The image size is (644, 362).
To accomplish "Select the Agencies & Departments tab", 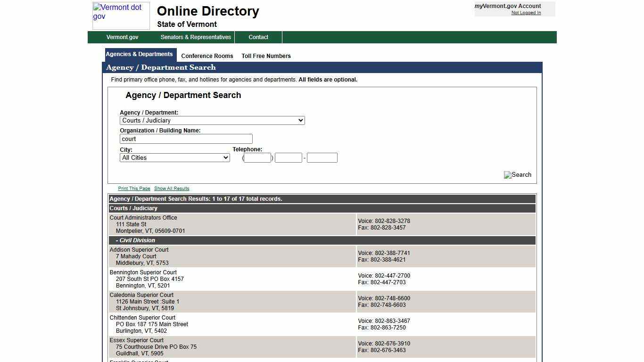I will coord(140,54).
